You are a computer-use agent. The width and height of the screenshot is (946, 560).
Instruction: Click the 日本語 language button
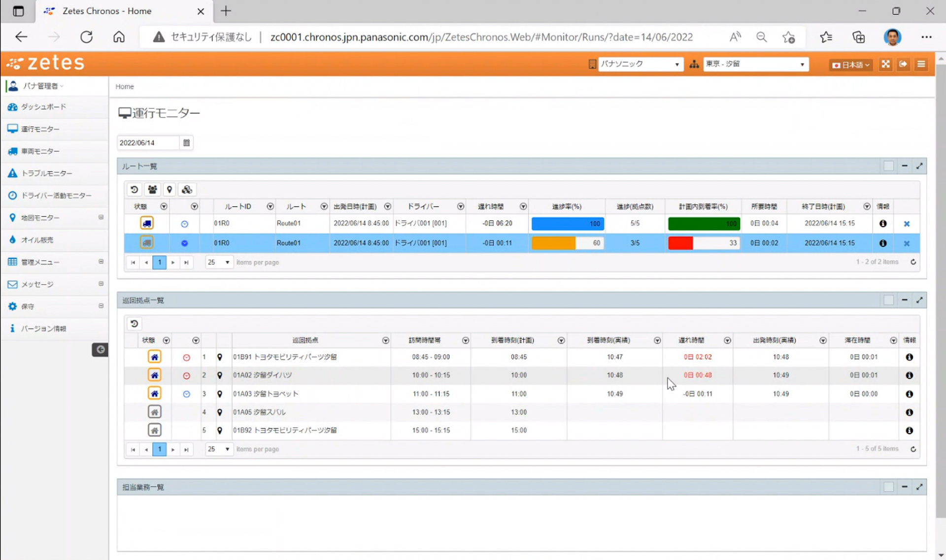point(850,65)
